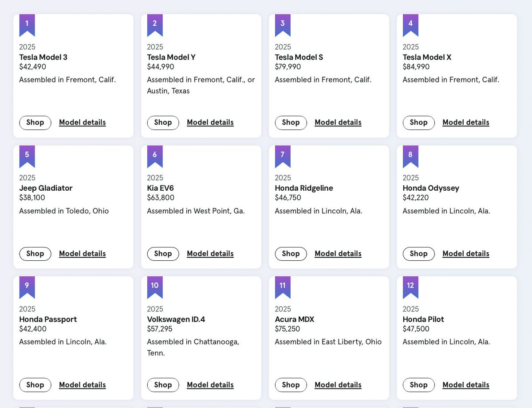Image resolution: width=532 pixels, height=408 pixels.
Task: Select the Tesla Model Y title
Action: click(171, 57)
